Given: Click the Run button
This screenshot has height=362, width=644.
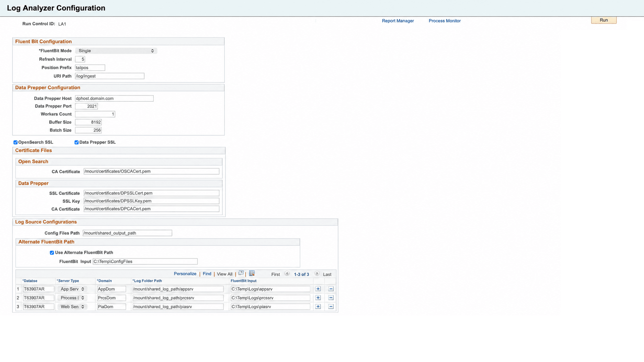Looking at the screenshot, I should 604,20.
